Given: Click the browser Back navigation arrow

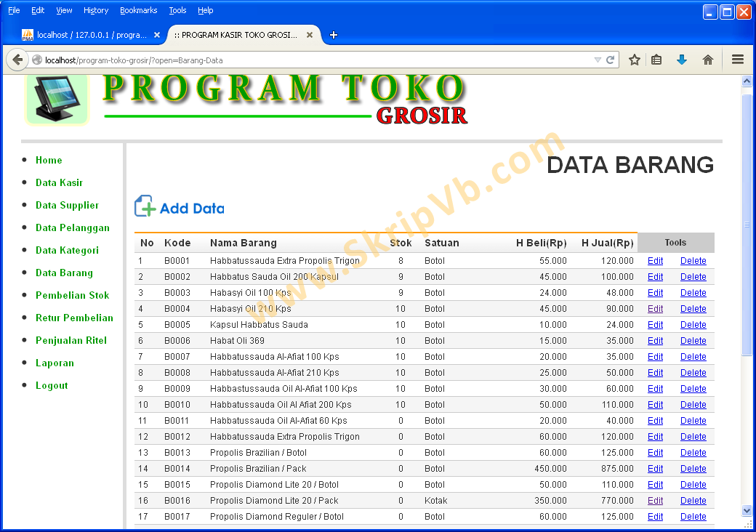Looking at the screenshot, I should [x=17, y=60].
